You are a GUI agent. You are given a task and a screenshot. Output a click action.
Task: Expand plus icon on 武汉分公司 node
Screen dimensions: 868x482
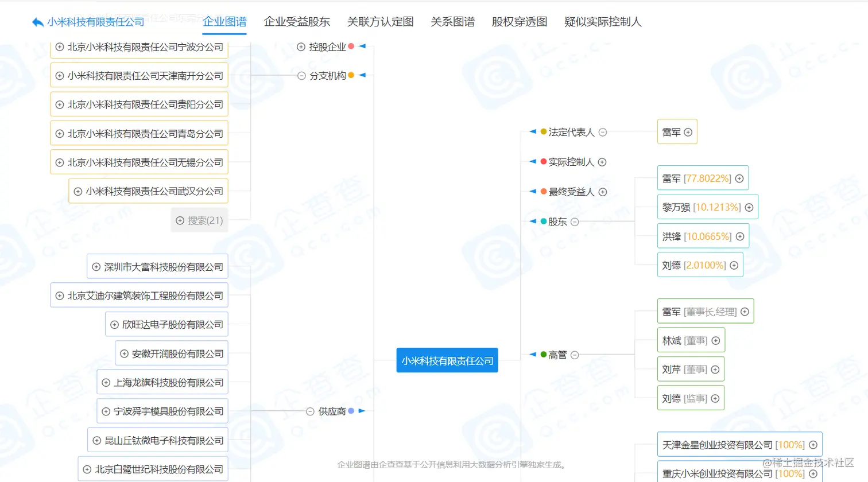click(x=78, y=191)
